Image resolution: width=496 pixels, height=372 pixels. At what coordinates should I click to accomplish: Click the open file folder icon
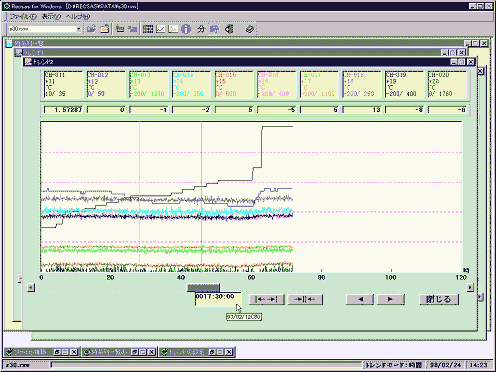[91, 29]
